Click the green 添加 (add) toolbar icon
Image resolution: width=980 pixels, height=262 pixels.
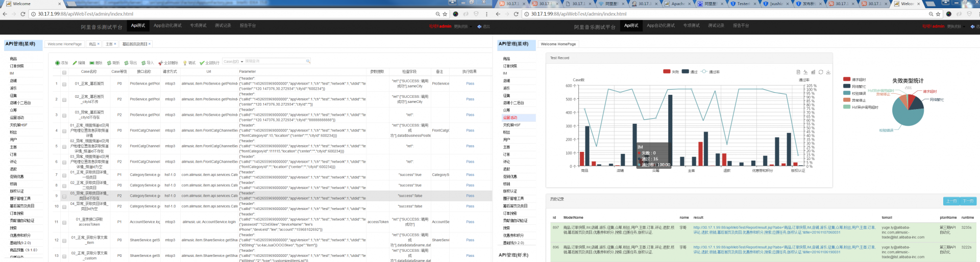click(x=58, y=63)
